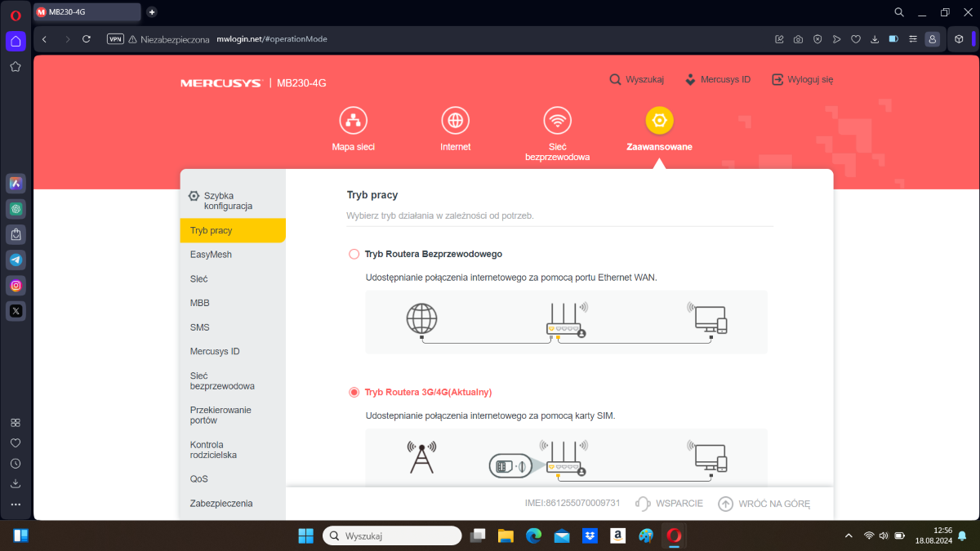Click the WSPARCIE support button
Viewport: 980px width, 551px height.
point(669,504)
